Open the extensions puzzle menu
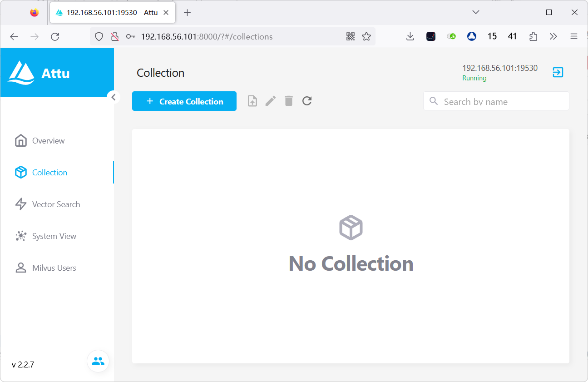The width and height of the screenshot is (588, 382). point(534,37)
